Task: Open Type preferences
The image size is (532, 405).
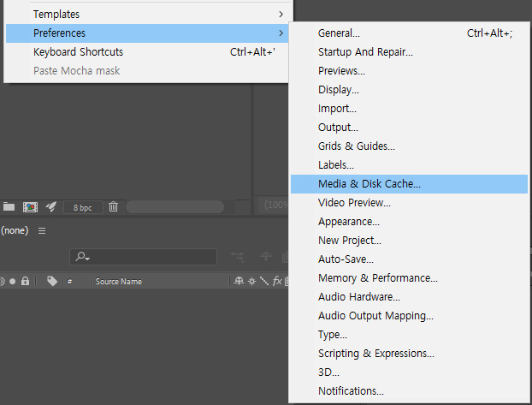Action: click(409, 335)
